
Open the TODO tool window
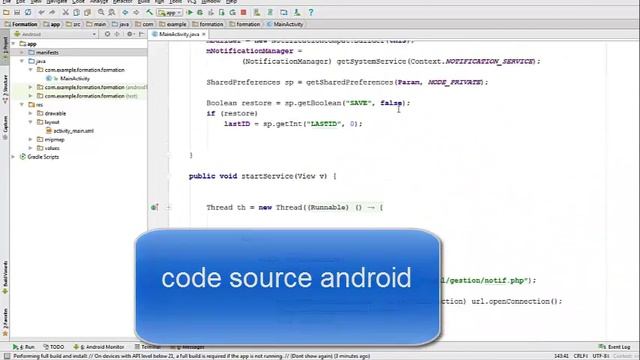pyautogui.click(x=54, y=347)
